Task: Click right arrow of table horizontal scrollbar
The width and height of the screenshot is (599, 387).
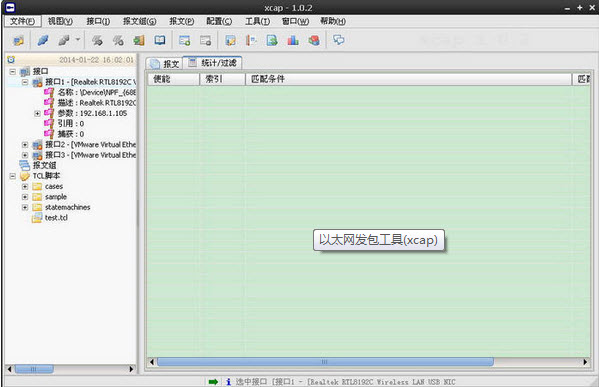Action: click(x=585, y=361)
